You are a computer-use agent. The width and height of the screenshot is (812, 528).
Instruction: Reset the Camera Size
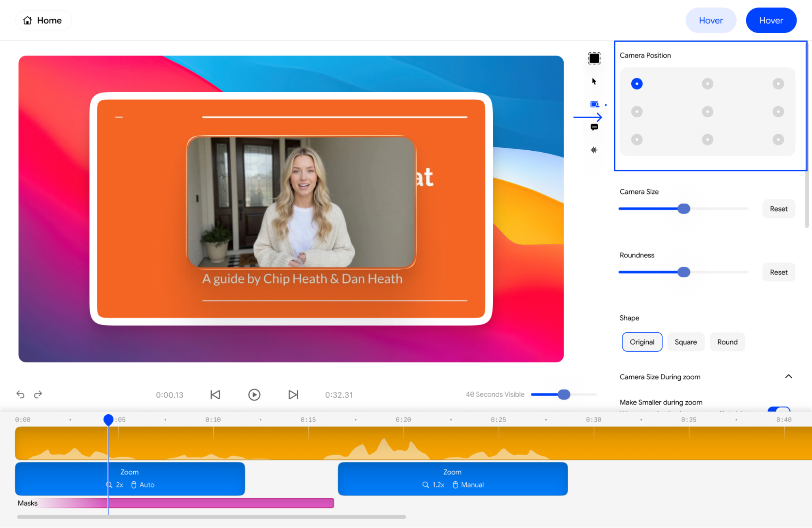(x=778, y=209)
